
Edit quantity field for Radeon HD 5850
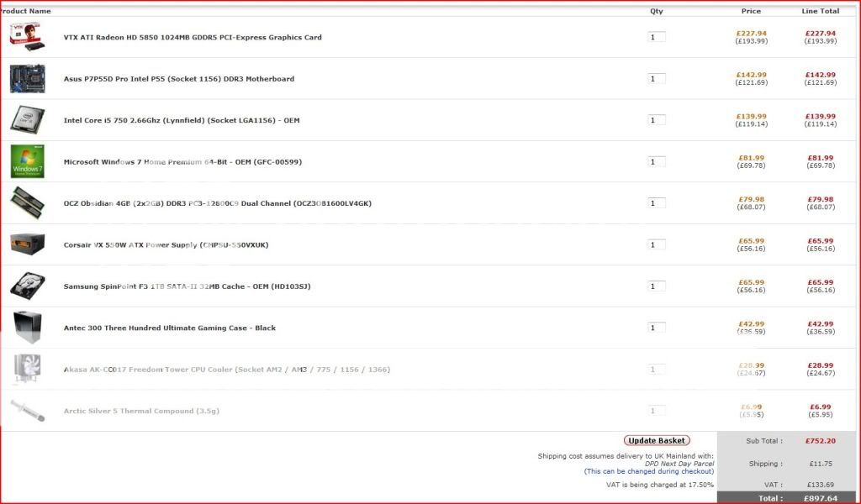tap(657, 37)
